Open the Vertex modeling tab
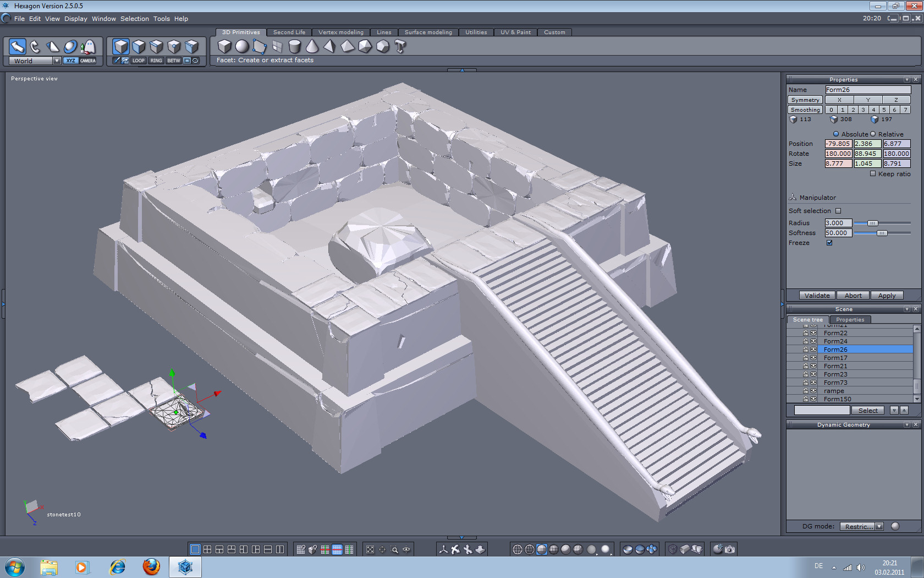This screenshot has width=924, height=578. pos(340,32)
